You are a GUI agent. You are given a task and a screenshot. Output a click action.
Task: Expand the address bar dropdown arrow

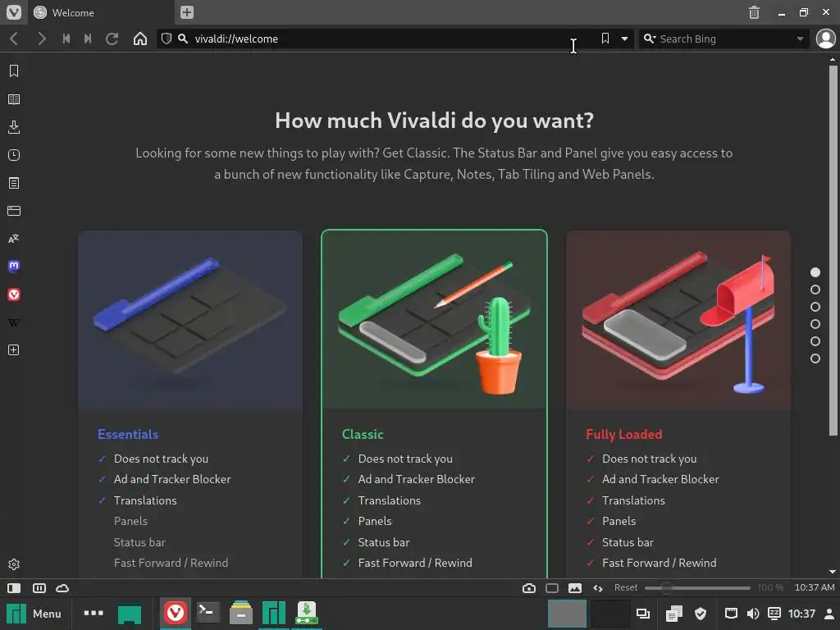click(624, 39)
